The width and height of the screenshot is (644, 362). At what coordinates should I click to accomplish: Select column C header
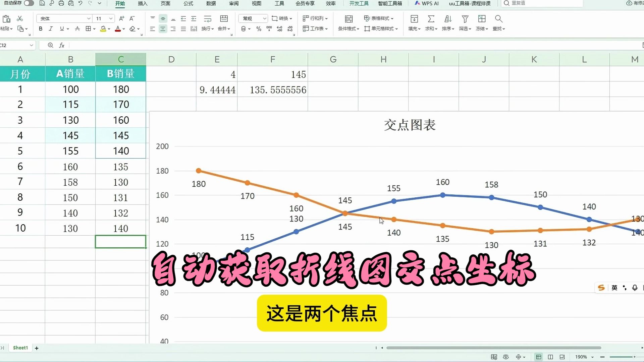[x=121, y=59]
